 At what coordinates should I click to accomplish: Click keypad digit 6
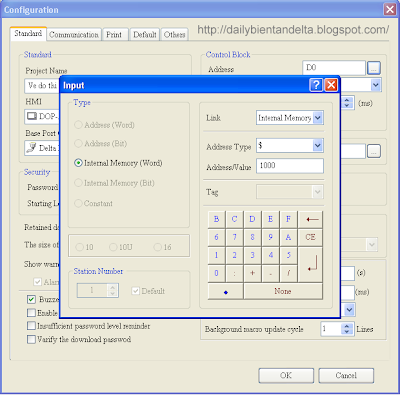pyautogui.click(x=216, y=237)
